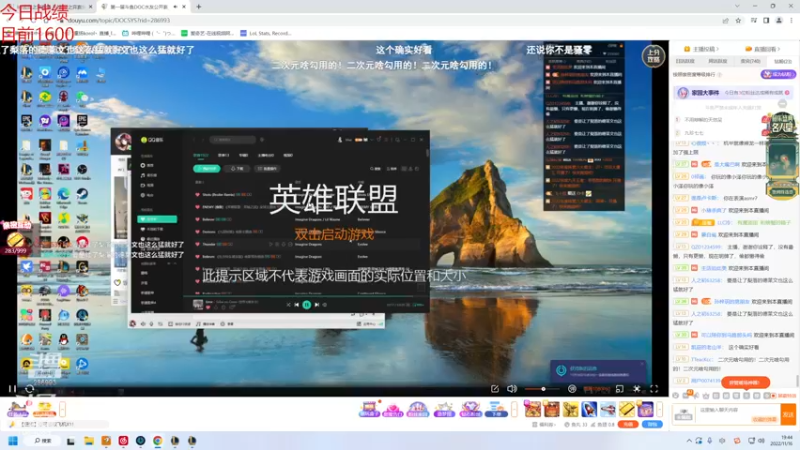Select the second ranking tab in the chat panel

tap(717, 61)
